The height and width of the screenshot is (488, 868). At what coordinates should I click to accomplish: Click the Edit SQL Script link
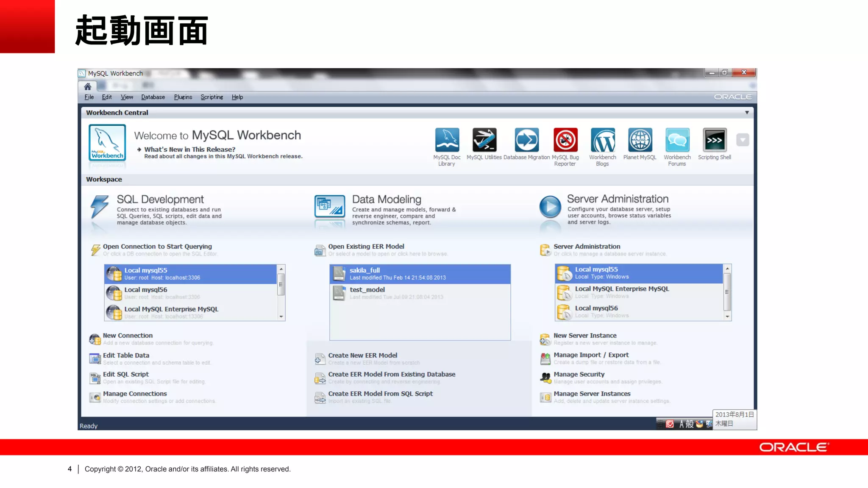[x=126, y=374]
